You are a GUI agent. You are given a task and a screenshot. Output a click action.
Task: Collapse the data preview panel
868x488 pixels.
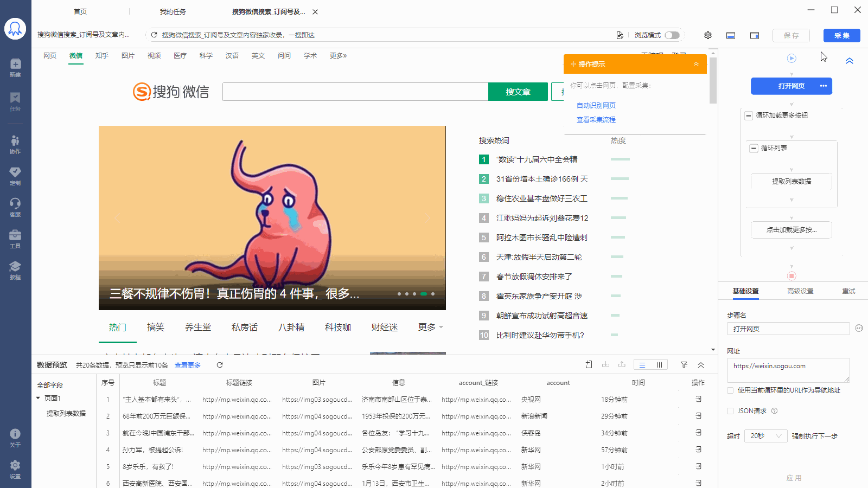tap(701, 365)
